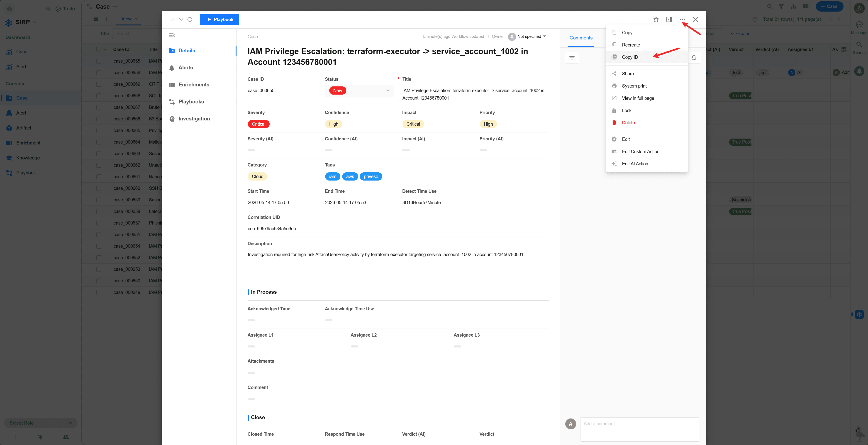
Task: Go to previous case with up arrow
Action: pos(173,20)
